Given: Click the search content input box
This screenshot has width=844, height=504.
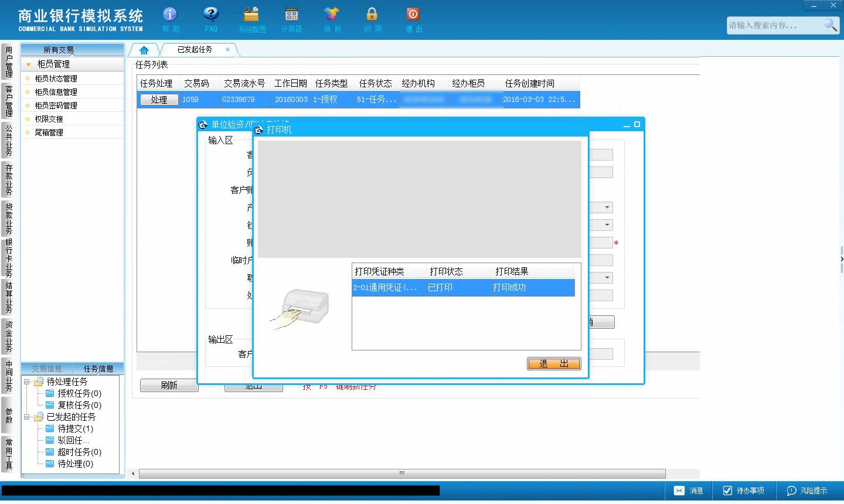Looking at the screenshot, I should click(775, 25).
